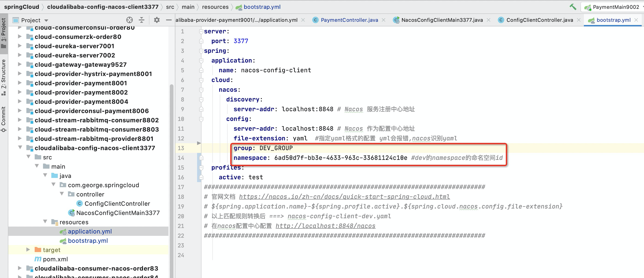Hide the Project panel with minus icon

click(x=169, y=20)
